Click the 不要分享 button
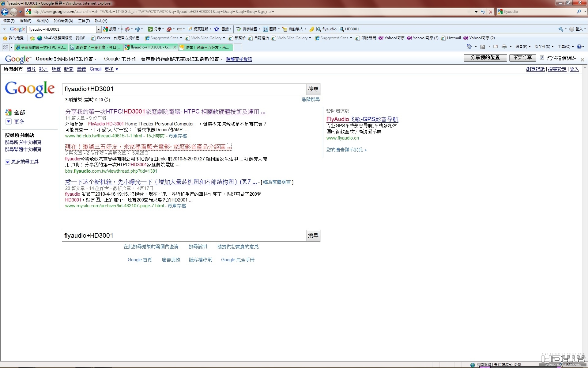 pyautogui.click(x=522, y=58)
